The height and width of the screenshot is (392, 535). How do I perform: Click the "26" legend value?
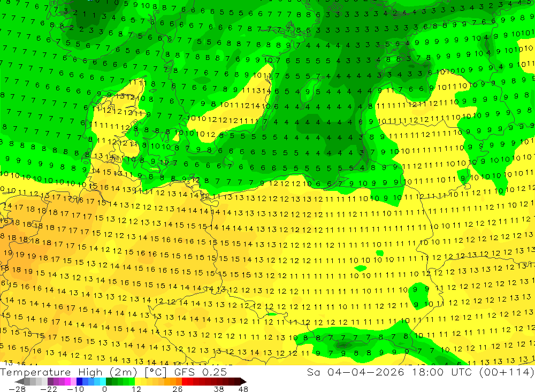(x=177, y=389)
